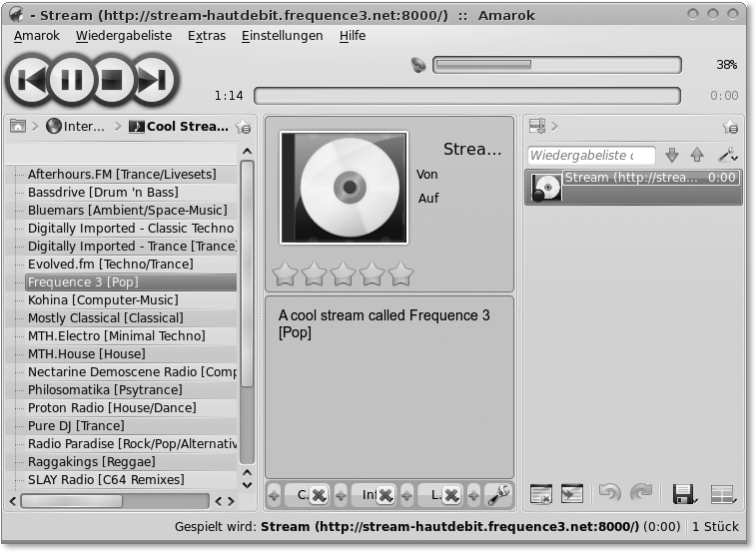Click the previous track button

pos(30,80)
